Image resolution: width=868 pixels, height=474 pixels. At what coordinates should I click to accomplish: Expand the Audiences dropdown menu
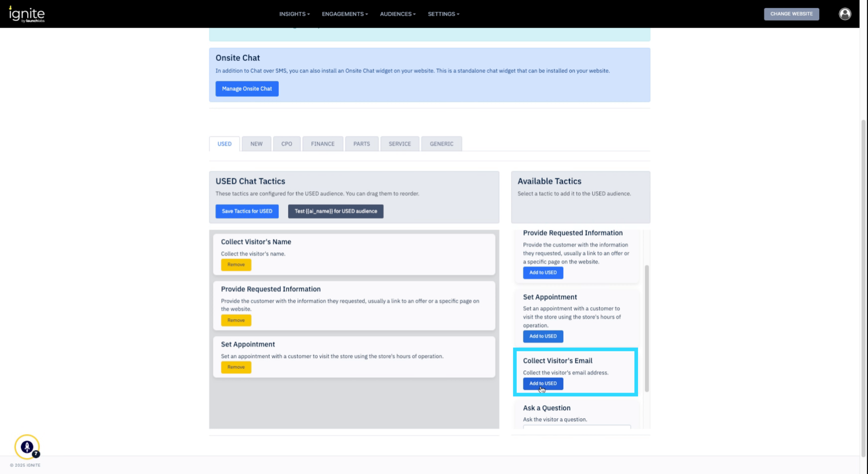pyautogui.click(x=397, y=14)
